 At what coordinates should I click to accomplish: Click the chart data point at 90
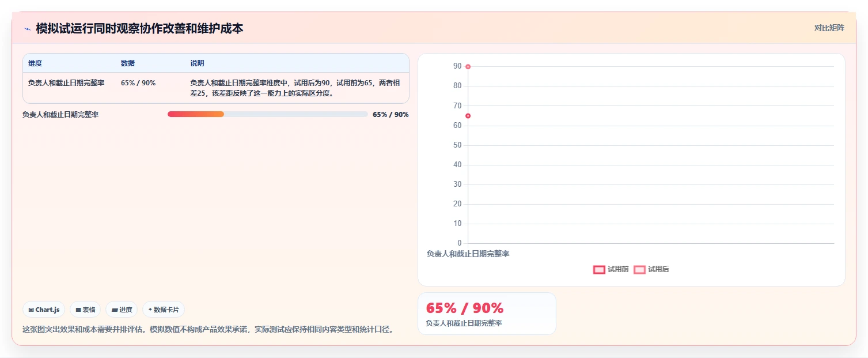[468, 67]
